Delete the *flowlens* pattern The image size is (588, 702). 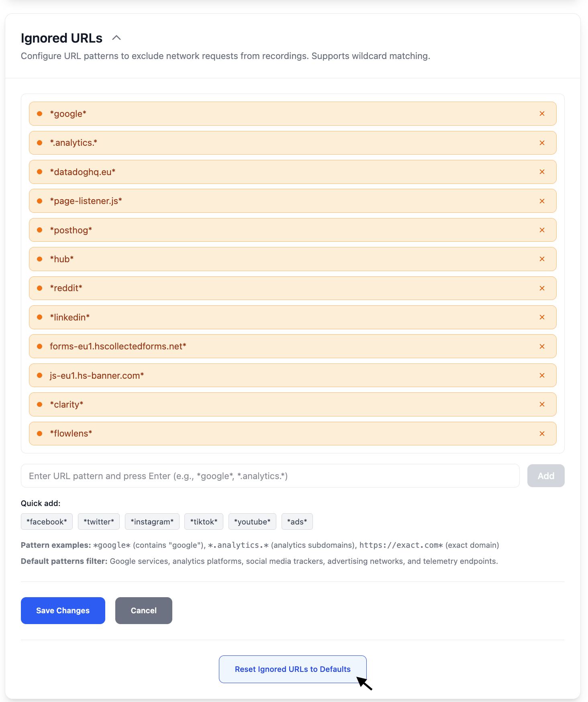coord(542,434)
